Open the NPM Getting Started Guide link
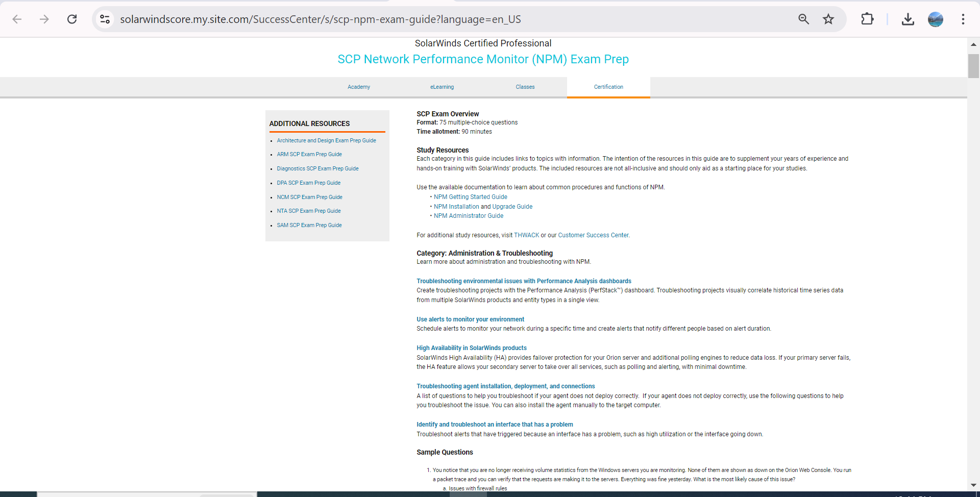The height and width of the screenshot is (497, 980). (x=471, y=197)
